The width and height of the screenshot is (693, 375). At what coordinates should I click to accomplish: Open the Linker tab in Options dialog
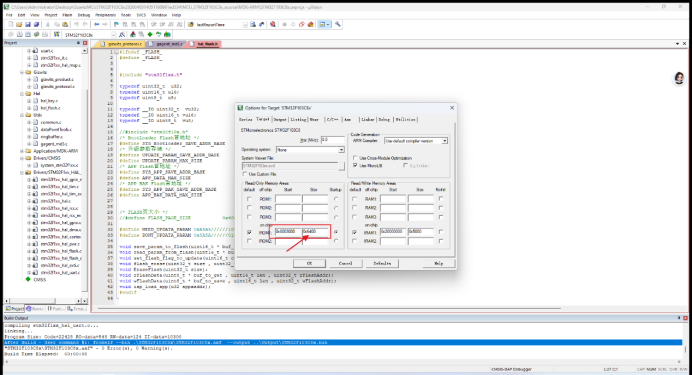(x=367, y=119)
